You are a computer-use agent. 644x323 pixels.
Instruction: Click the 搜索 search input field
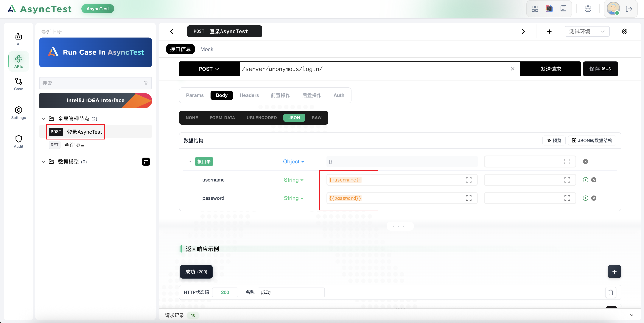93,83
